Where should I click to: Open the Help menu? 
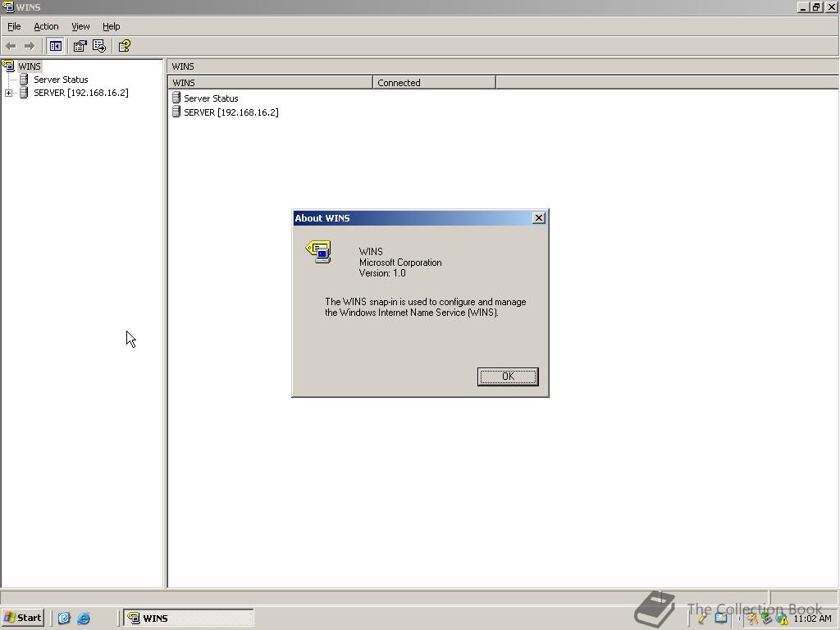coord(112,26)
